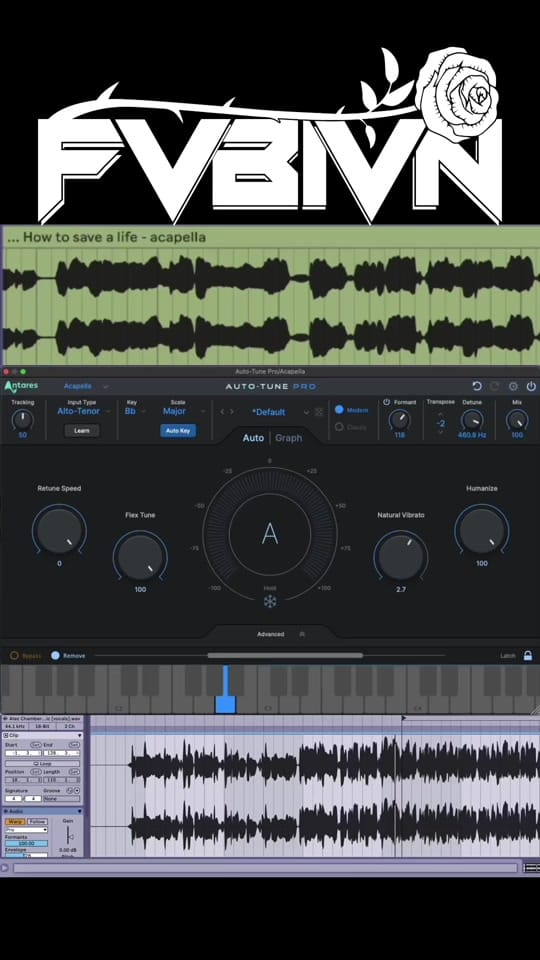Click the redo arrow in Auto-Tune header
540x960 pixels.
(x=495, y=386)
